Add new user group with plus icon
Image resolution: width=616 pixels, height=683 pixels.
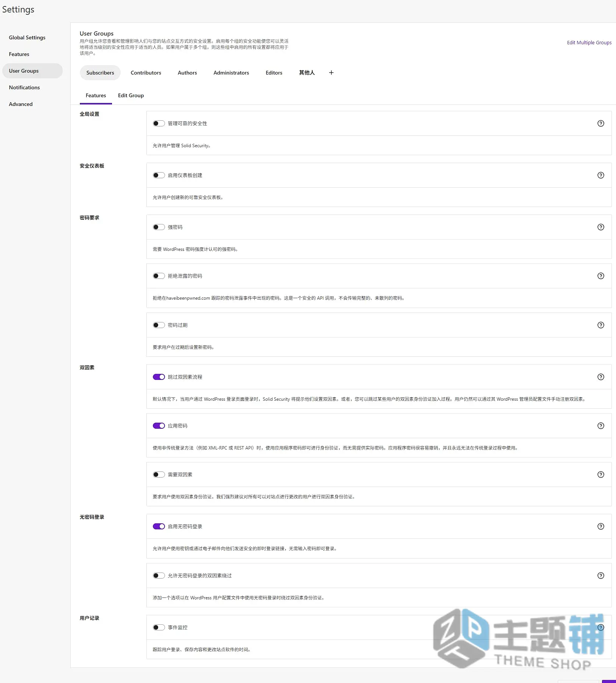pyautogui.click(x=331, y=73)
